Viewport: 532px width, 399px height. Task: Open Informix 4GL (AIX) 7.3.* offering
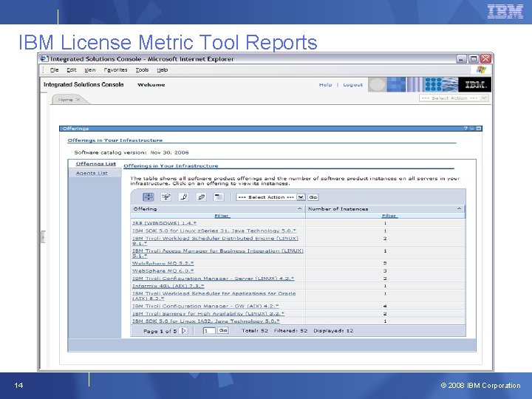click(168, 286)
